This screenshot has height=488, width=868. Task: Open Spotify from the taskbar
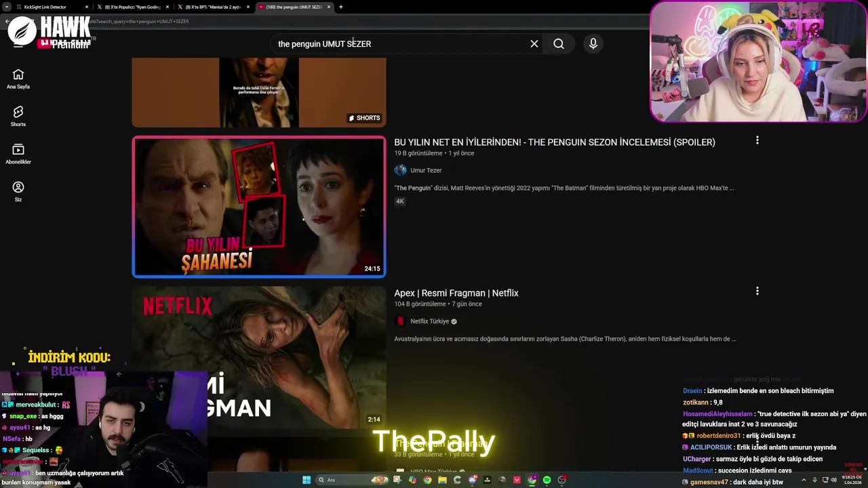[547, 480]
